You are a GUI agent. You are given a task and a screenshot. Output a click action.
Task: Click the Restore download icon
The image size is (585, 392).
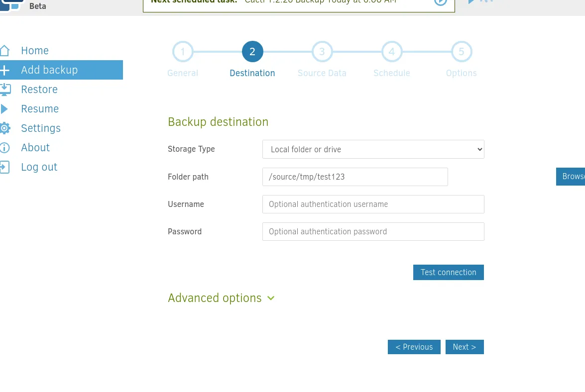point(5,90)
